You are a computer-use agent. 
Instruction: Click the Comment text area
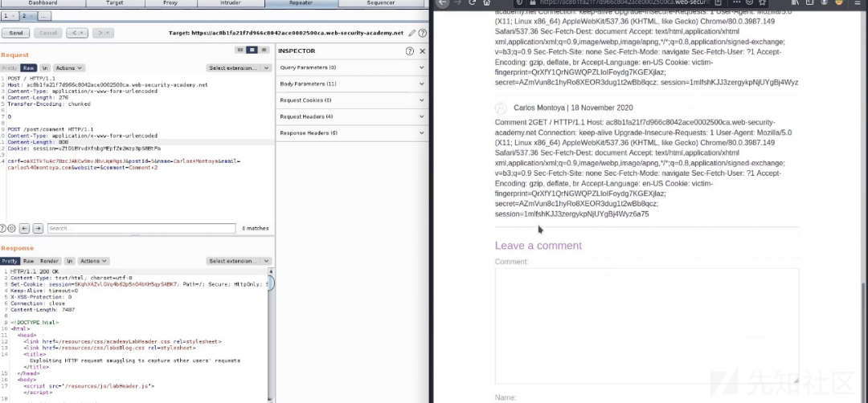click(x=646, y=326)
